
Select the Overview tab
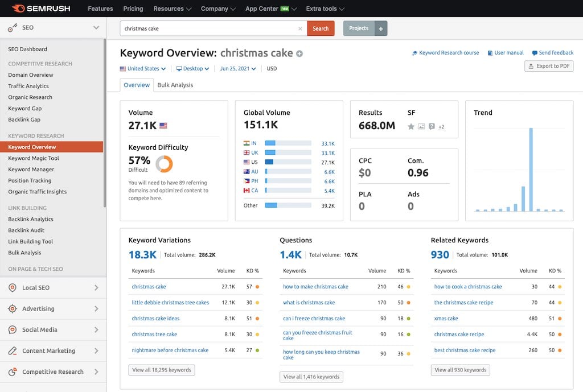pyautogui.click(x=137, y=85)
